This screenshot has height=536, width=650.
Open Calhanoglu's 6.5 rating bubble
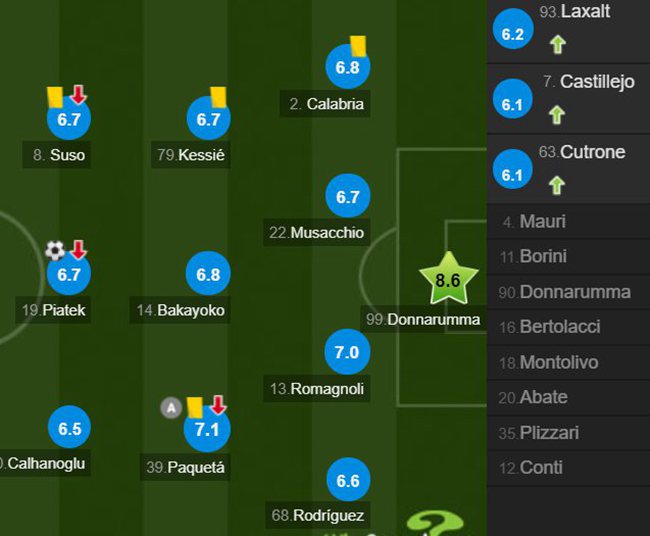coord(69,427)
